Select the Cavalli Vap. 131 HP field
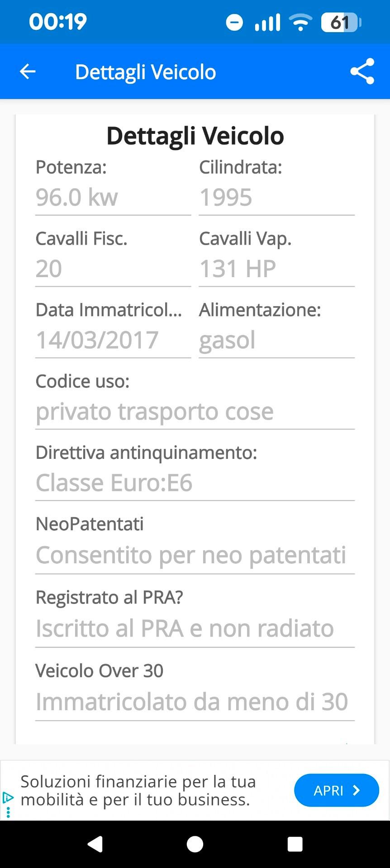The width and height of the screenshot is (390, 868). click(276, 269)
